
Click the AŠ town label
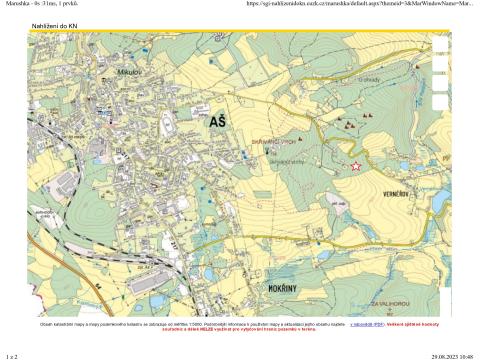[x=217, y=122]
